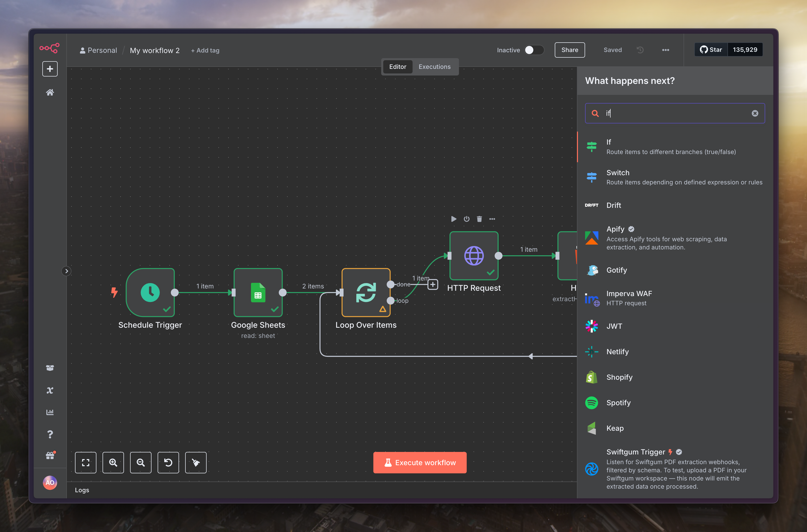Viewport: 807px width, 532px height.
Task: Click the home icon in sidebar
Action: (x=50, y=92)
